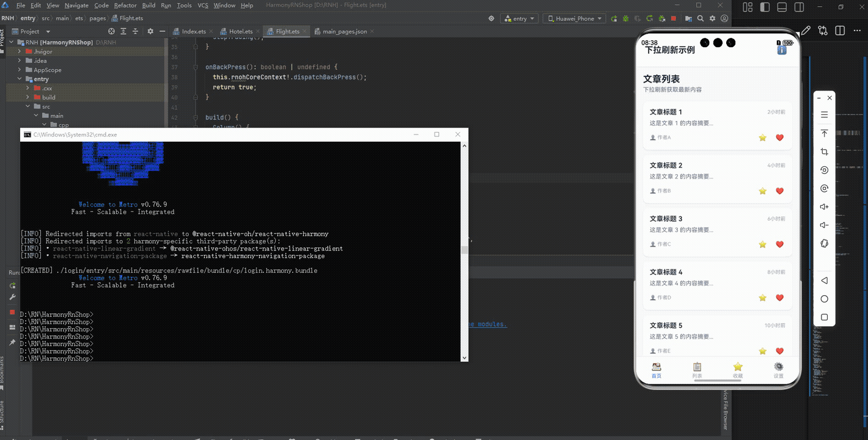
Task: Click the emulator home circle button
Action: click(824, 299)
